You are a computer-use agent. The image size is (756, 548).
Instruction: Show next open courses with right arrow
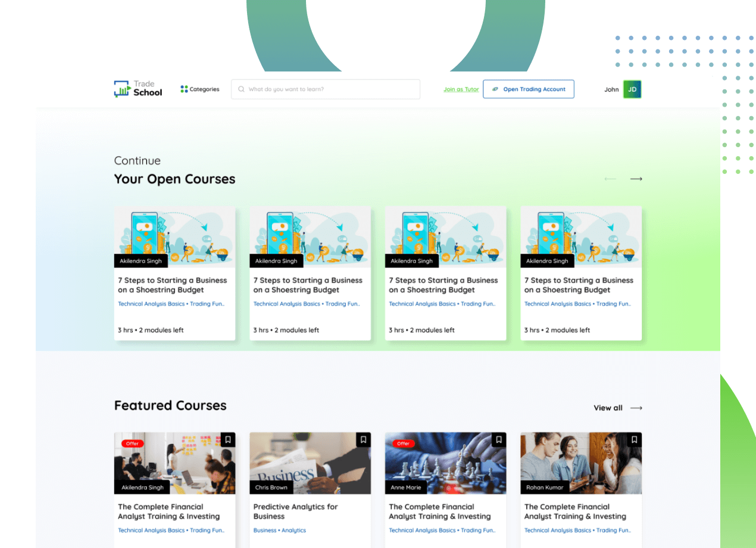tap(636, 179)
